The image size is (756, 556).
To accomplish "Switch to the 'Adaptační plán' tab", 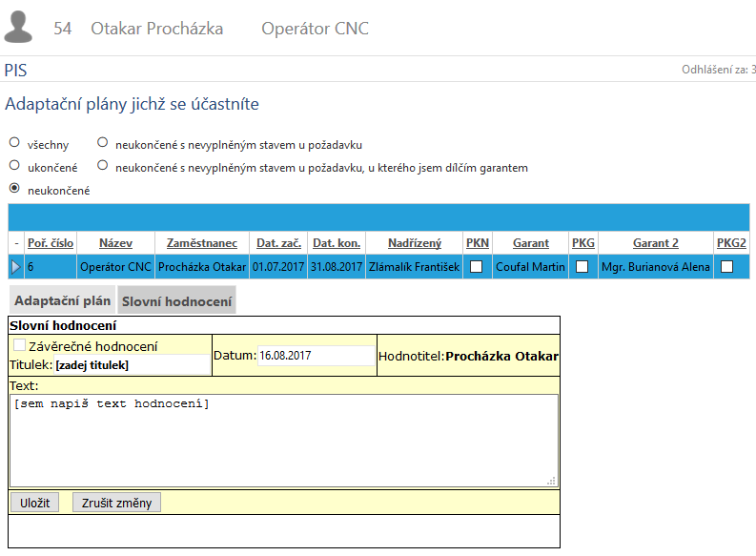I will click(62, 300).
